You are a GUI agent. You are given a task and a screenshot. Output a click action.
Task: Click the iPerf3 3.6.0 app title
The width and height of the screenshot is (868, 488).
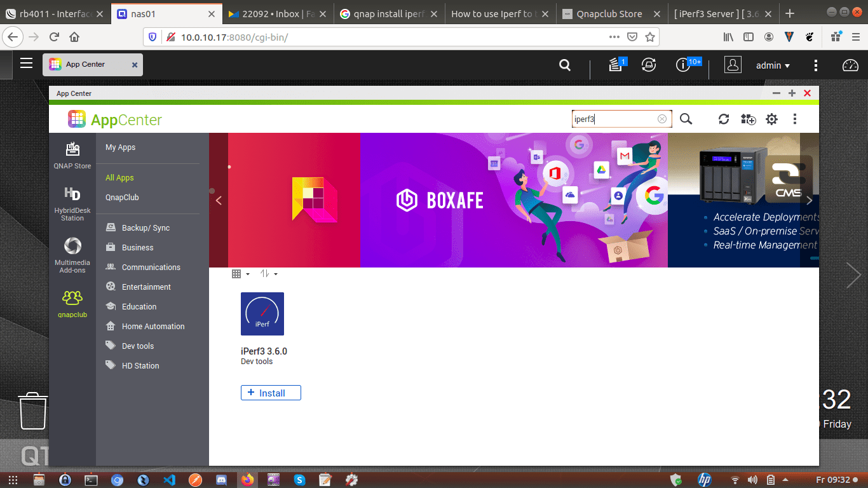(x=264, y=351)
